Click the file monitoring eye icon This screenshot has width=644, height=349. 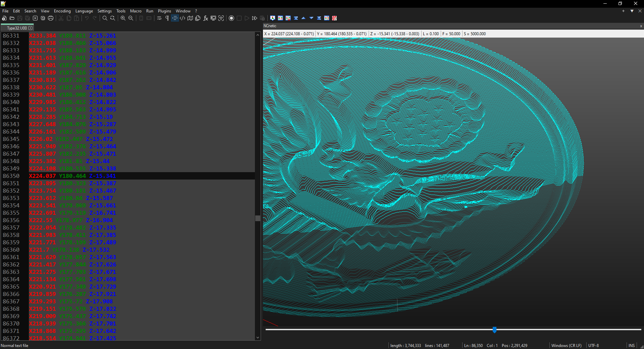click(221, 18)
